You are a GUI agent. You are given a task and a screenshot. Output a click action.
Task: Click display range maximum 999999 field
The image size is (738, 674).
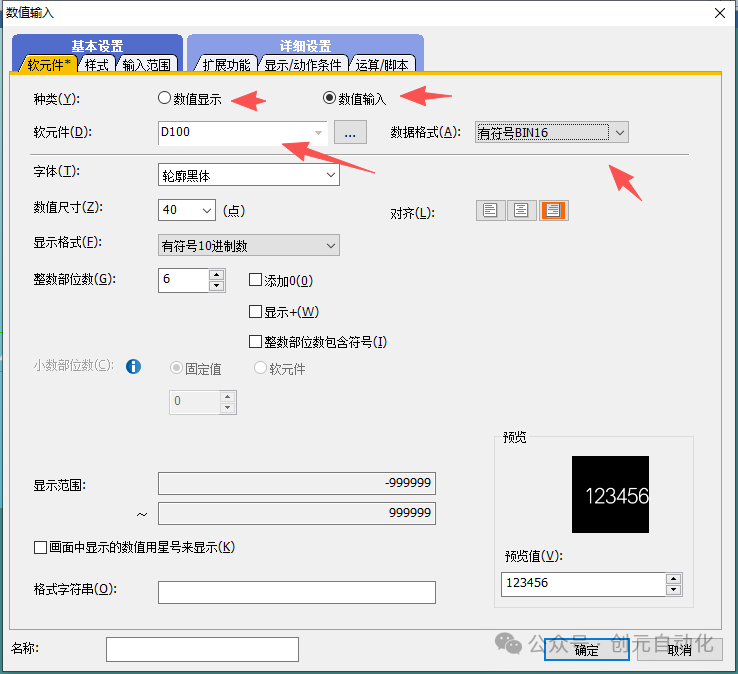tap(297, 513)
